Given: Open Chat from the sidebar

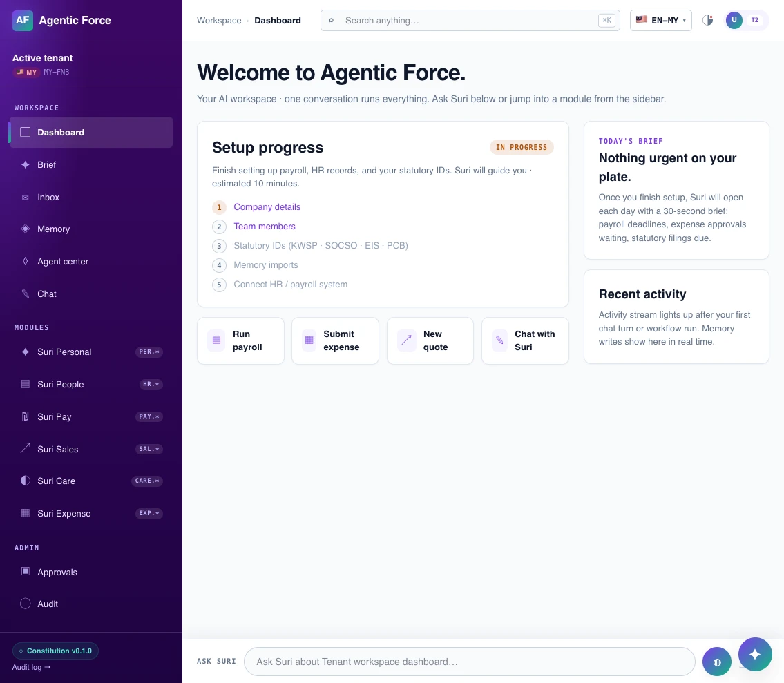Looking at the screenshot, I should [91, 294].
